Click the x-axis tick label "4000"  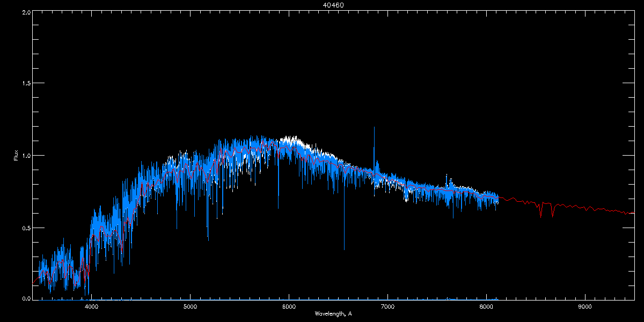point(92,307)
